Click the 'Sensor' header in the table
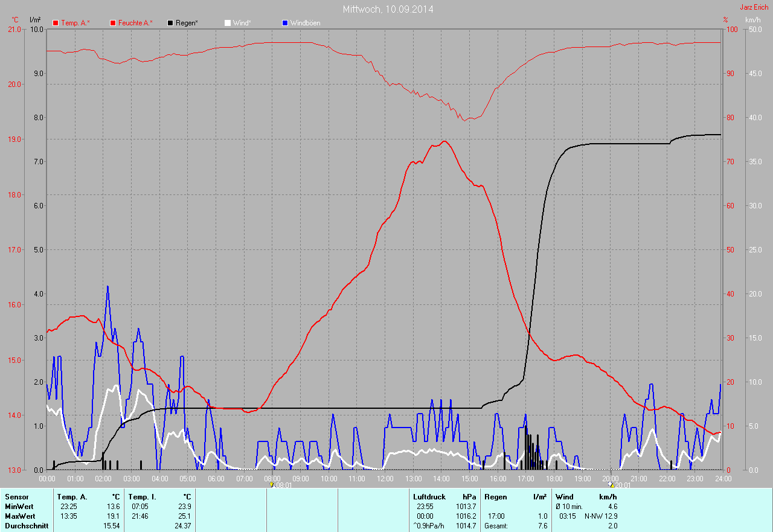This screenshot has height=532, width=773. pyautogui.click(x=16, y=497)
